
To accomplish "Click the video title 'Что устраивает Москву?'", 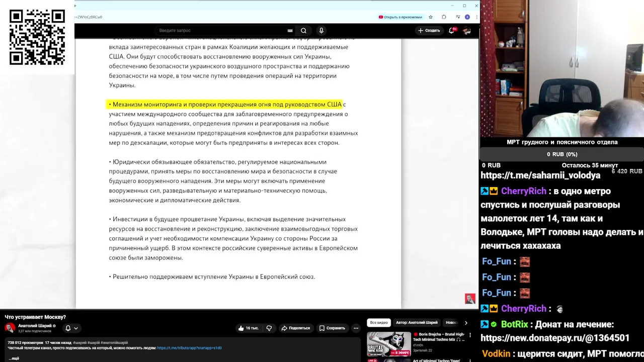I will click(x=35, y=317).
